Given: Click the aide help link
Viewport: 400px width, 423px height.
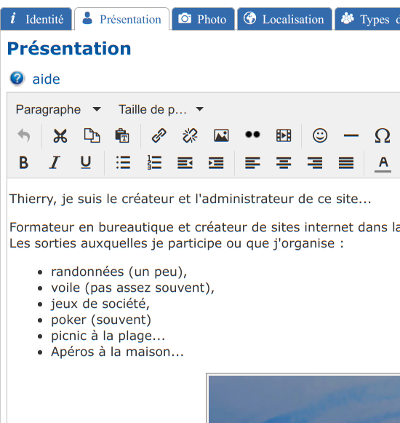Looking at the screenshot, I should pyautogui.click(x=46, y=79).
